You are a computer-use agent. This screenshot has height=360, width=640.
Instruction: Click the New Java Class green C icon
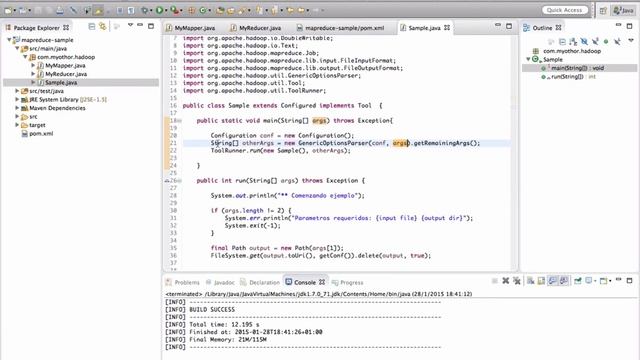202,10
